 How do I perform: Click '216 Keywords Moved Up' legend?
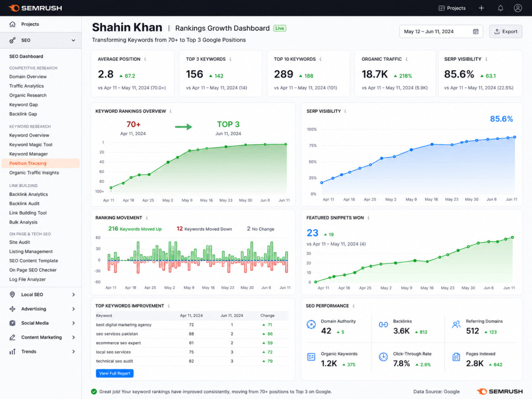click(x=135, y=229)
